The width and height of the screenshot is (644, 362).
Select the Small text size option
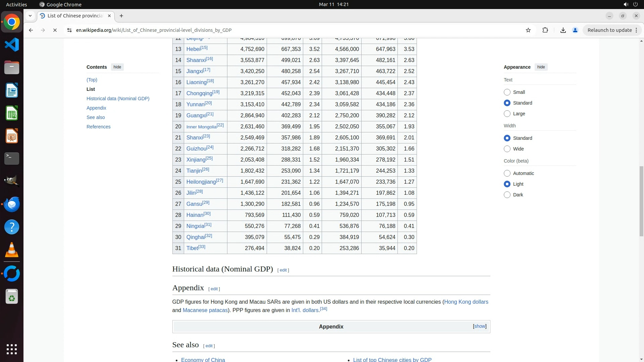[x=507, y=92]
